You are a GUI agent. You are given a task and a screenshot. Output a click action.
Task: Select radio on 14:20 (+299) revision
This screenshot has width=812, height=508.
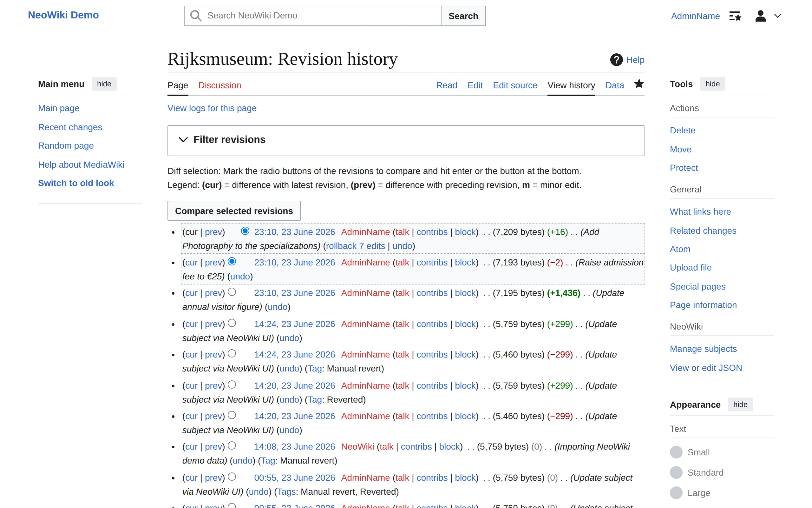click(x=232, y=384)
